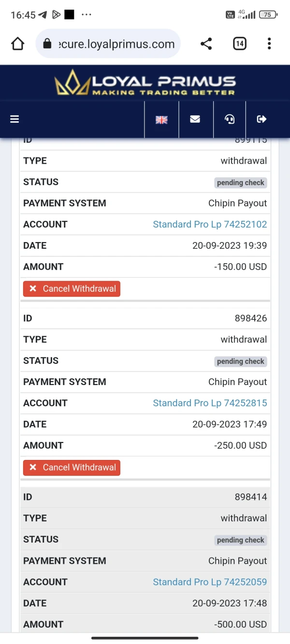Open the headset support icon
Image resolution: width=290 pixels, height=644 pixels.
click(x=230, y=119)
